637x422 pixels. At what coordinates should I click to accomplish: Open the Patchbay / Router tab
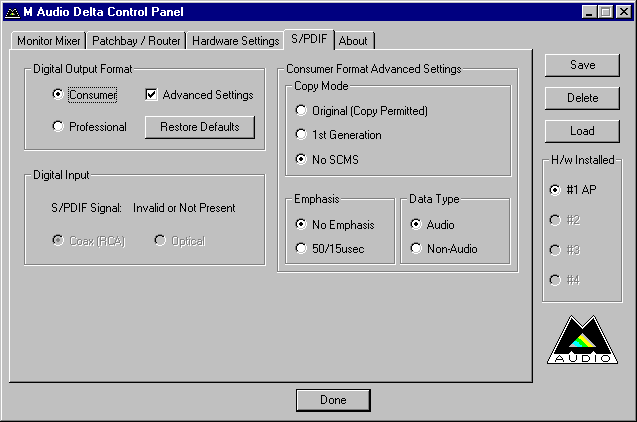click(x=136, y=41)
